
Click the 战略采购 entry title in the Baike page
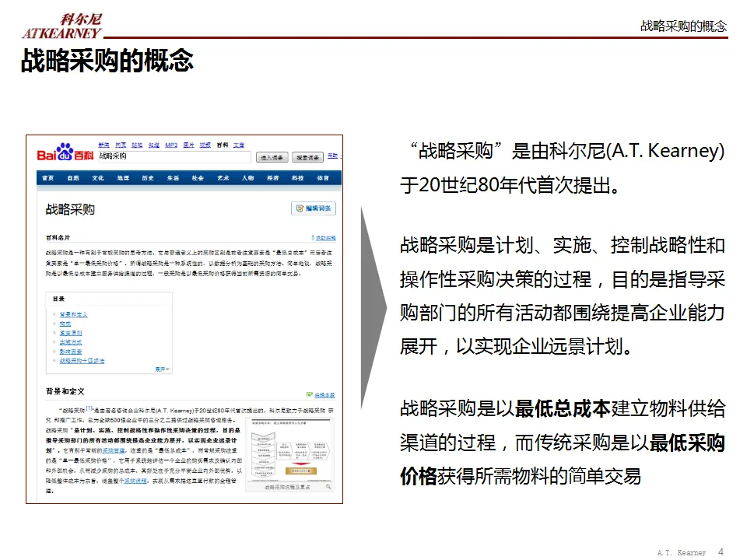click(70, 209)
